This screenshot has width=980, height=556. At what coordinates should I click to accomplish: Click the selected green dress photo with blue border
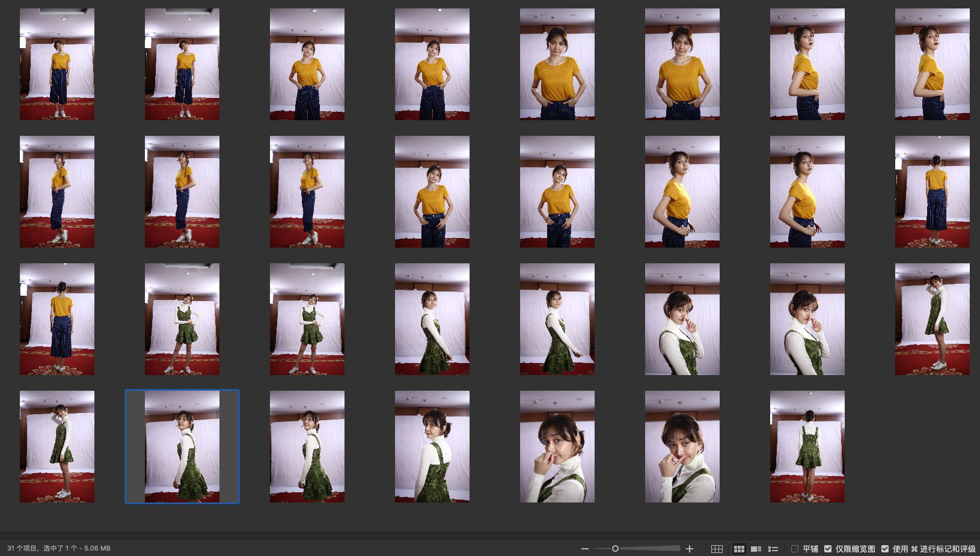[182, 447]
